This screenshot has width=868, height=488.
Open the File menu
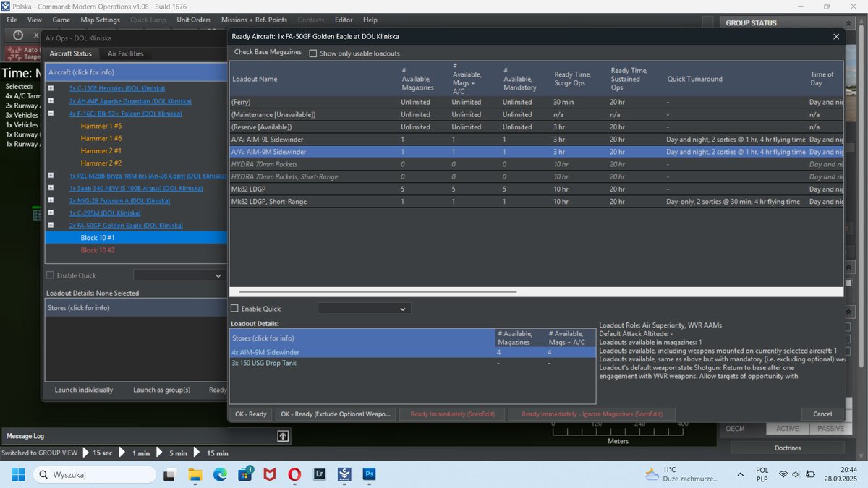click(12, 20)
